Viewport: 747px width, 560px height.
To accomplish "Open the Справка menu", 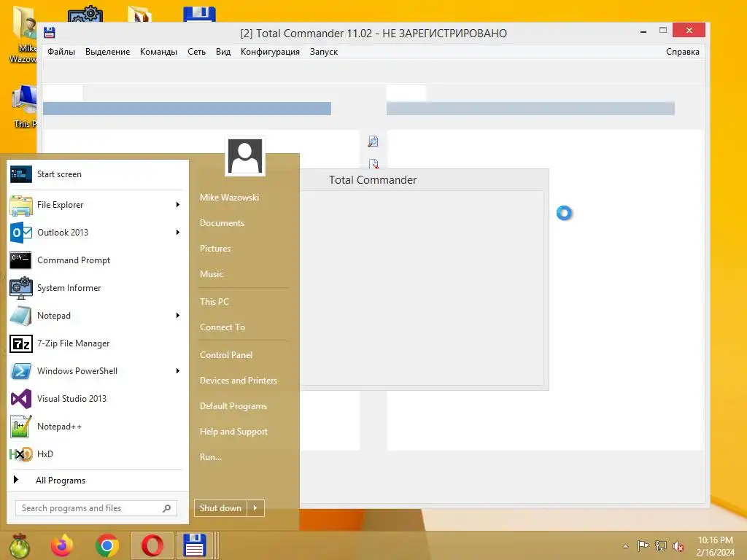I will [683, 52].
